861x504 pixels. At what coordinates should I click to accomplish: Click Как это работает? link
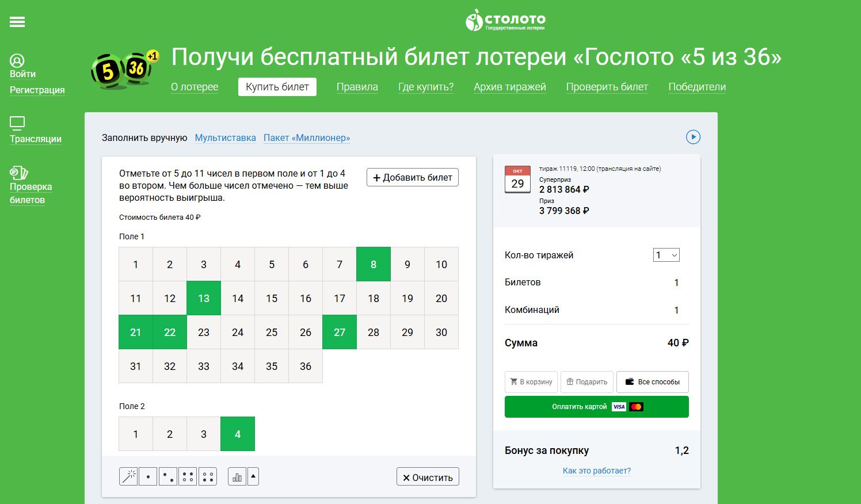click(x=597, y=471)
